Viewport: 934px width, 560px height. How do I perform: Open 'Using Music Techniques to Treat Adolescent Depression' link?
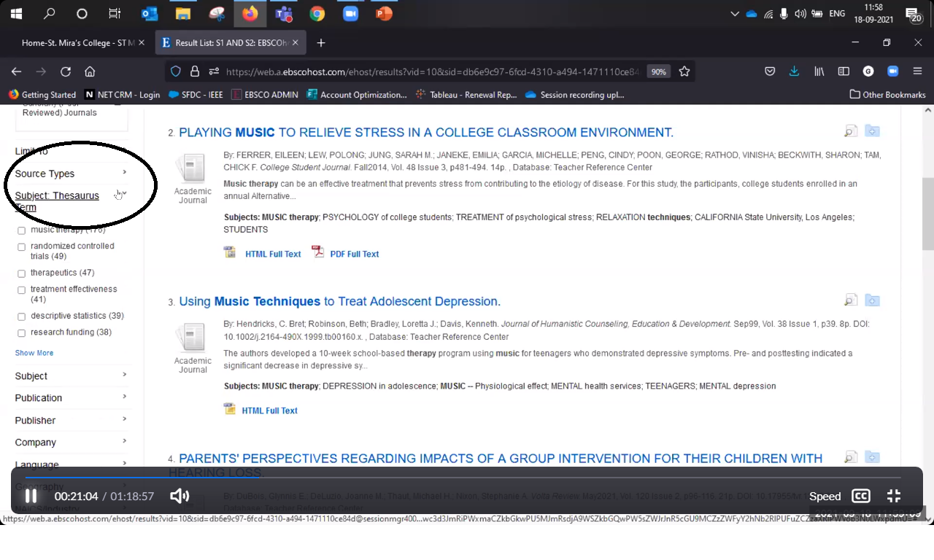[339, 301]
